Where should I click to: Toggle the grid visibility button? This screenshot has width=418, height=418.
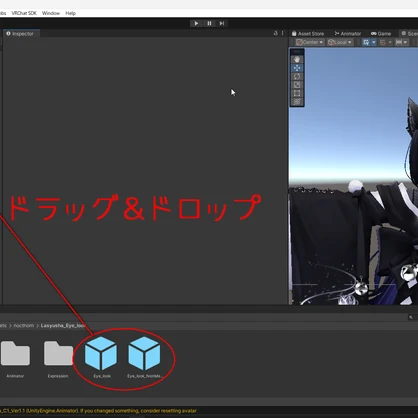(366, 42)
